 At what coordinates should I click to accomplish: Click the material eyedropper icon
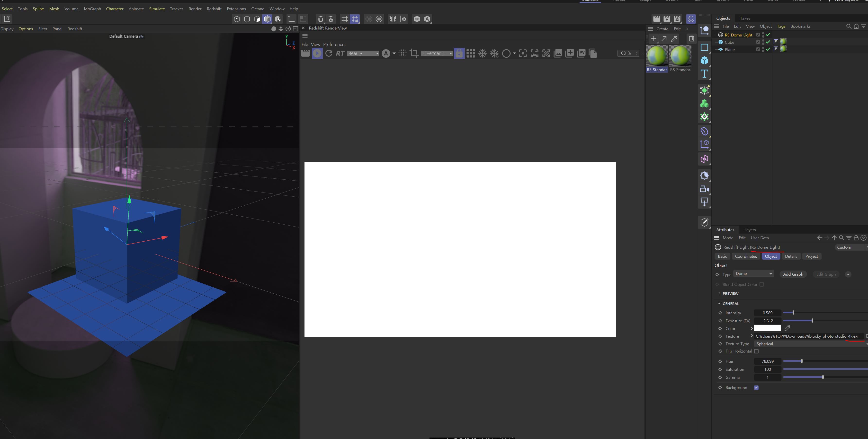(674, 39)
